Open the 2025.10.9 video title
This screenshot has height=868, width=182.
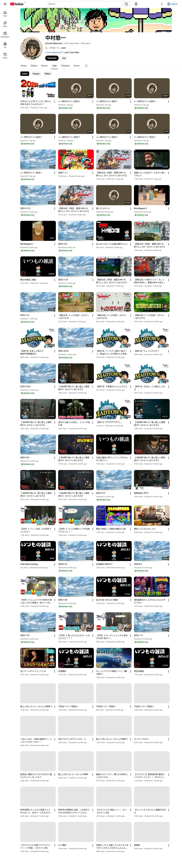pyautogui.click(x=25, y=458)
